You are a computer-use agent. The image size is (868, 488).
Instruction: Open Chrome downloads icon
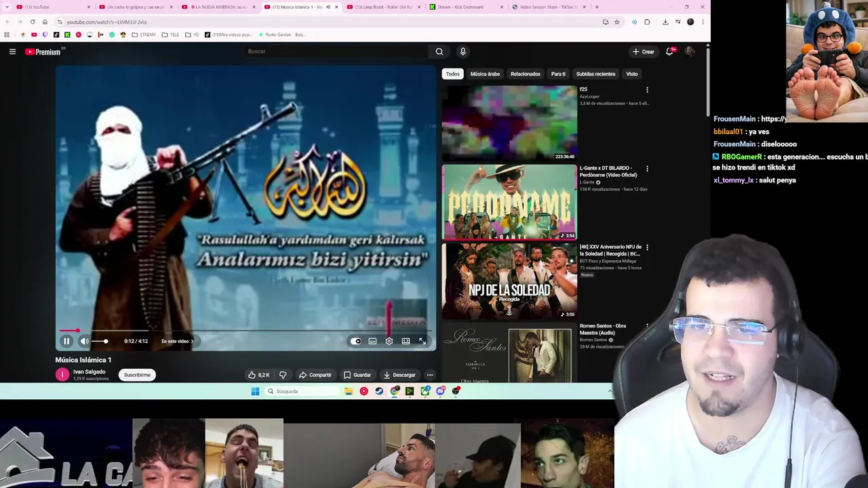point(665,22)
